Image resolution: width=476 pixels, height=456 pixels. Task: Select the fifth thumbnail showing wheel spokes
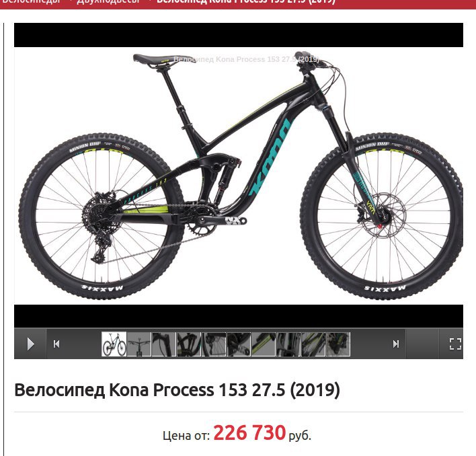point(214,344)
